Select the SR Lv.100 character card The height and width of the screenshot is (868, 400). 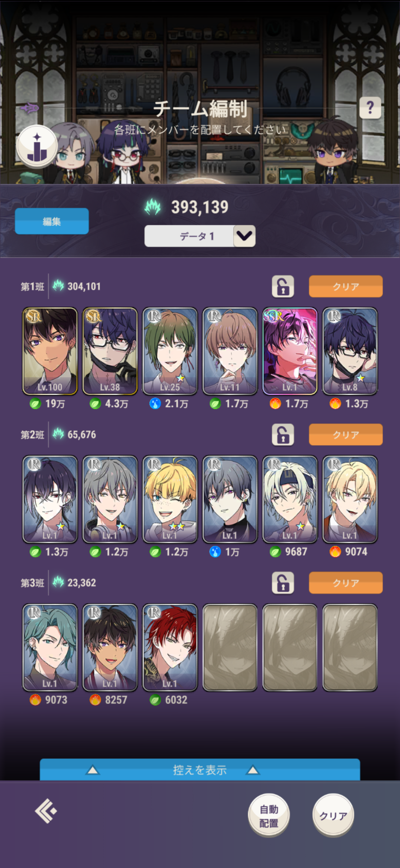50,351
